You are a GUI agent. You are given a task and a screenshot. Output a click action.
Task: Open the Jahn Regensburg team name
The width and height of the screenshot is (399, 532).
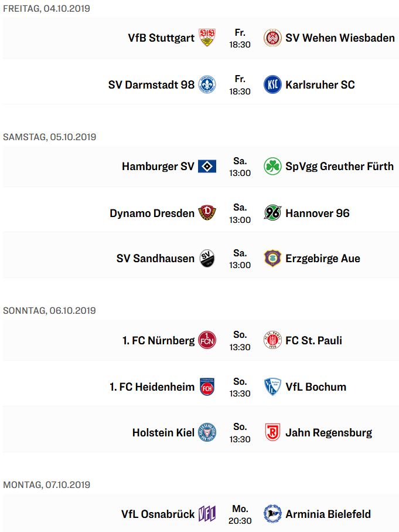[x=328, y=433]
